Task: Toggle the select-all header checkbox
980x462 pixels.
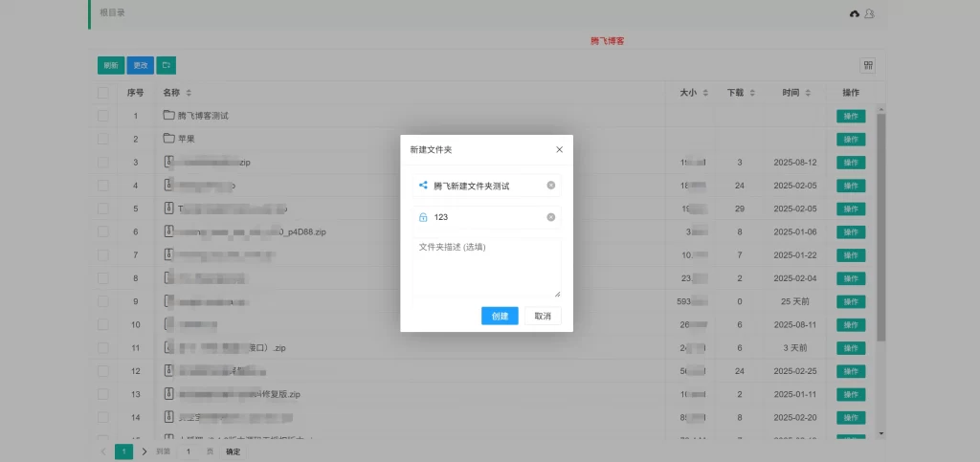Action: click(103, 93)
